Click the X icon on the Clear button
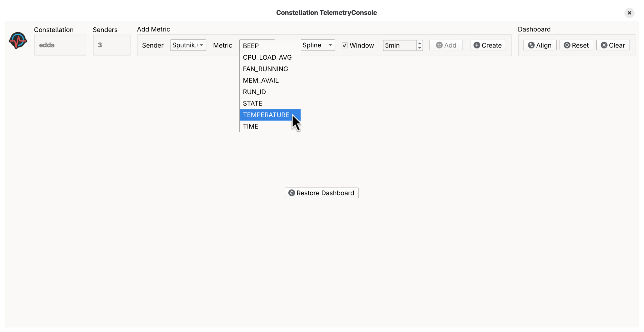The image size is (644, 332). click(x=604, y=45)
